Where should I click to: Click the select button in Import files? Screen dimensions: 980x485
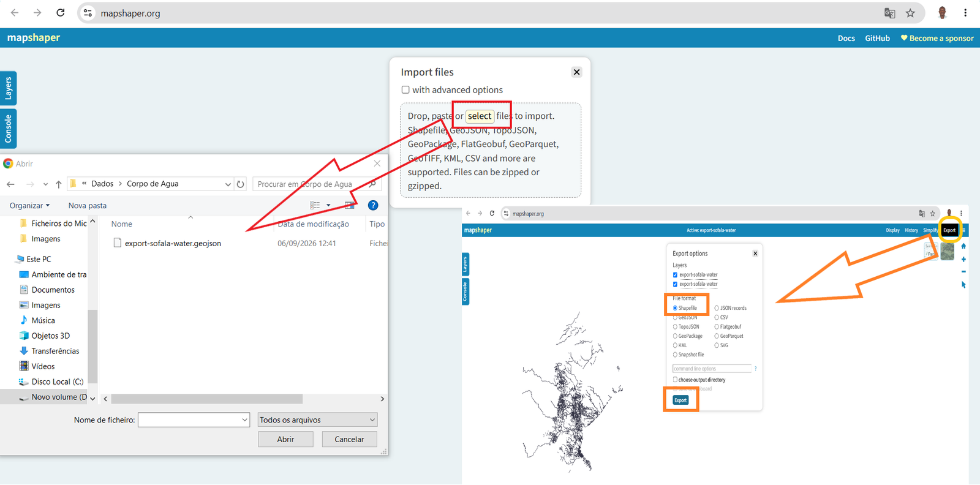pos(480,116)
